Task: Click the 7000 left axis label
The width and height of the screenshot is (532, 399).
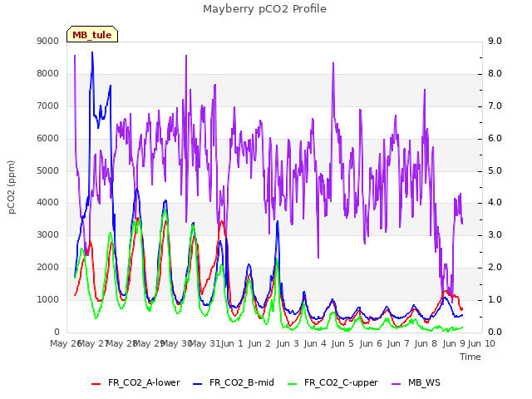Action: point(48,106)
